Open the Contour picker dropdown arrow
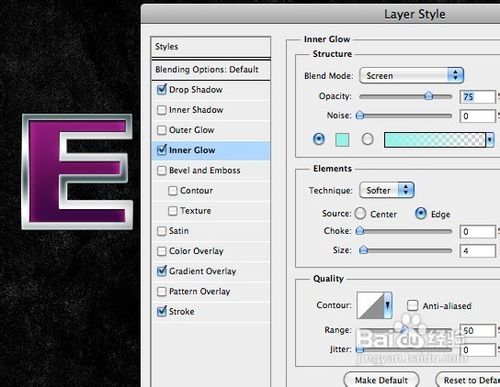Screen dimensions: 500x387 click(388, 305)
